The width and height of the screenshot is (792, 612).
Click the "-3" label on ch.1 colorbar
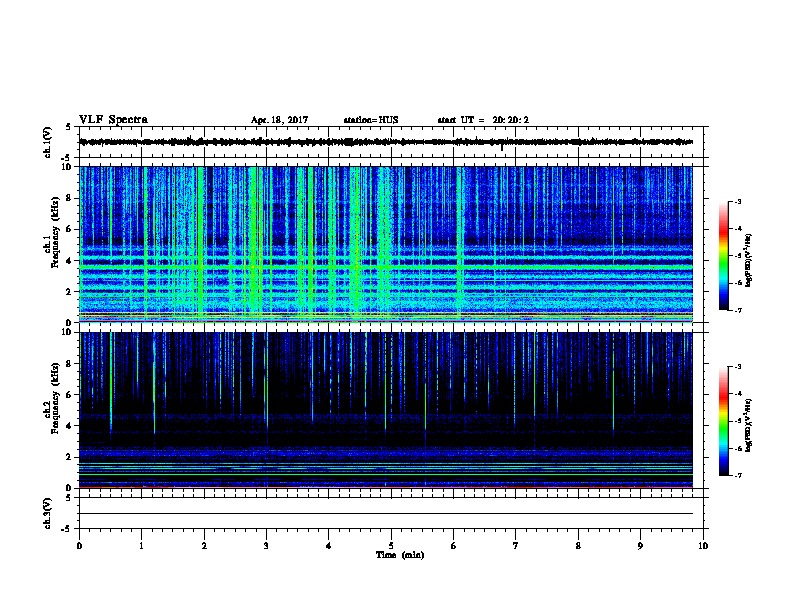coord(737,201)
